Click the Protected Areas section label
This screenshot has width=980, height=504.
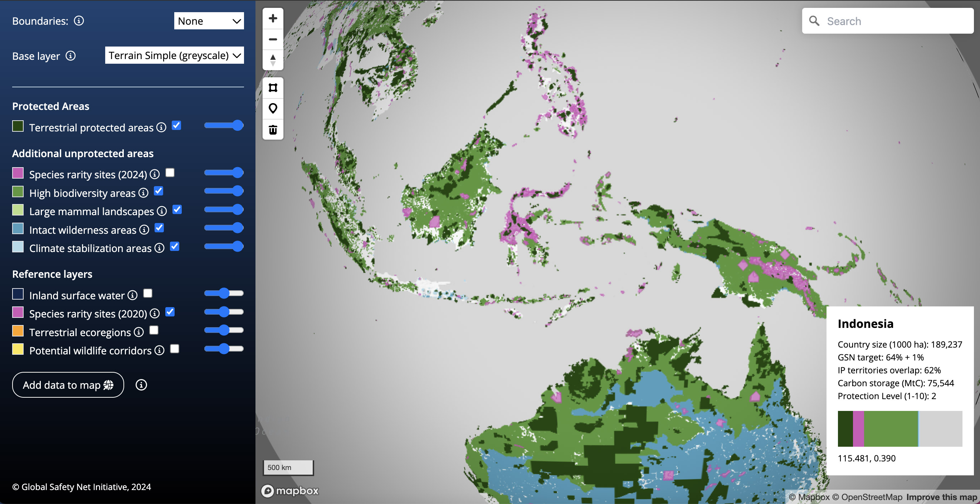(x=51, y=106)
